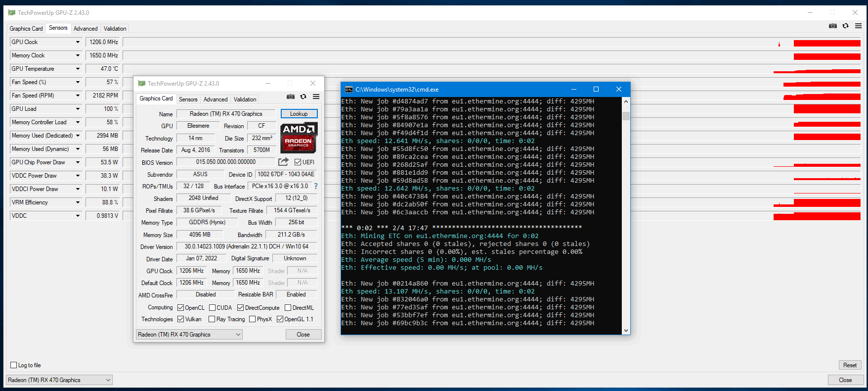Toggle DirectML checkbox
Viewport: 868px width, 391px height.
coord(288,308)
